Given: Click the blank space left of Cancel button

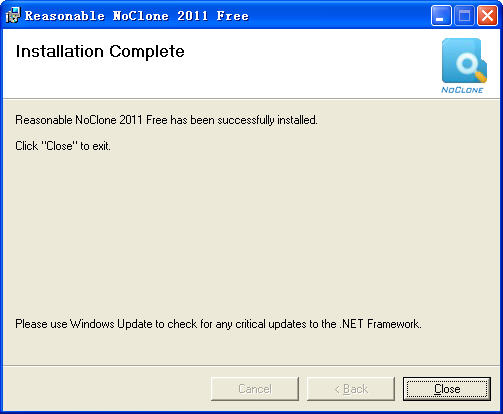Looking at the screenshot, I should pos(107,389).
